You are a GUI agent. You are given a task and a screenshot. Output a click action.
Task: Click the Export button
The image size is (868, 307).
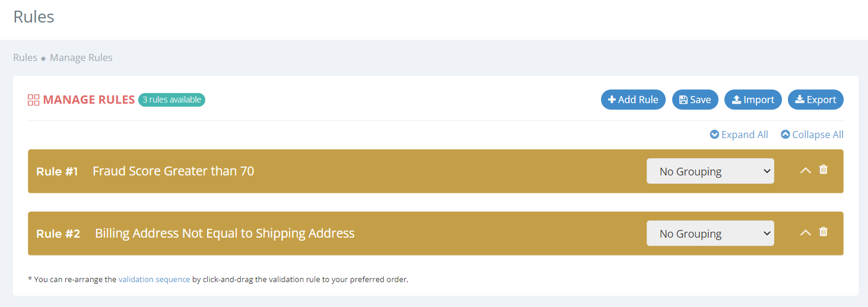(815, 100)
